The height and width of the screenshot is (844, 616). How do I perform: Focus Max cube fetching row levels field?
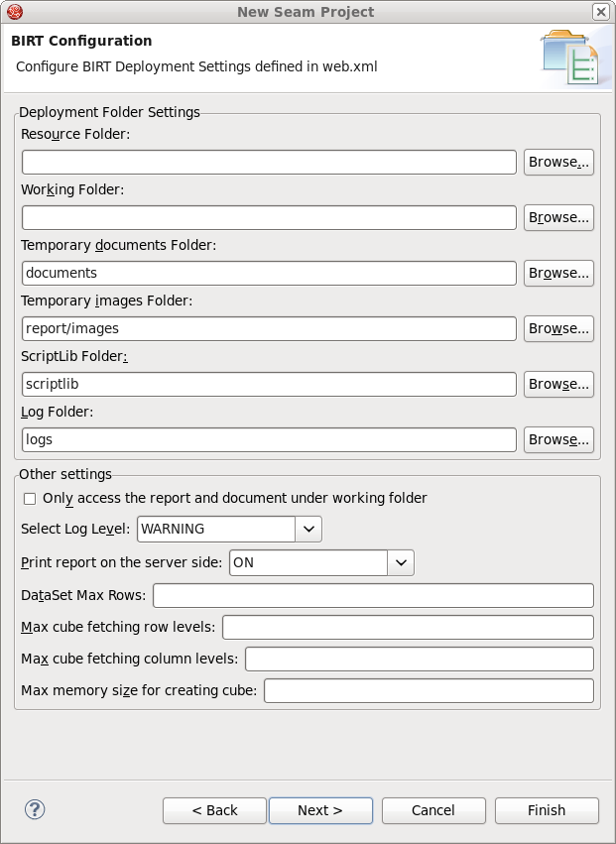408,627
